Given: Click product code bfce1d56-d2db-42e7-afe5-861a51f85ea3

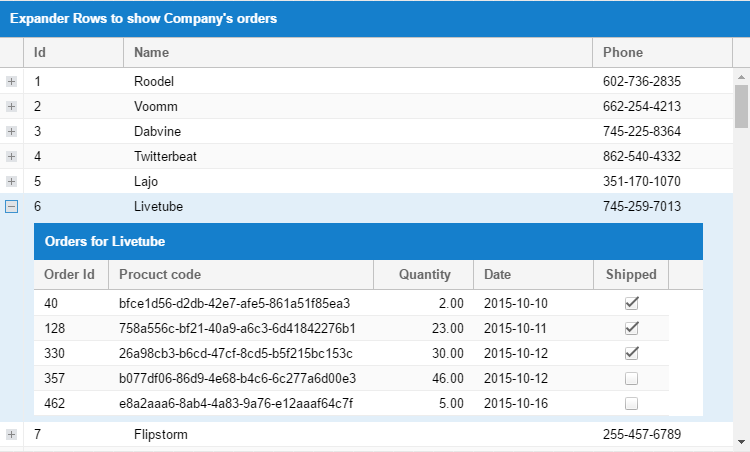Looking at the screenshot, I should pos(234,303).
